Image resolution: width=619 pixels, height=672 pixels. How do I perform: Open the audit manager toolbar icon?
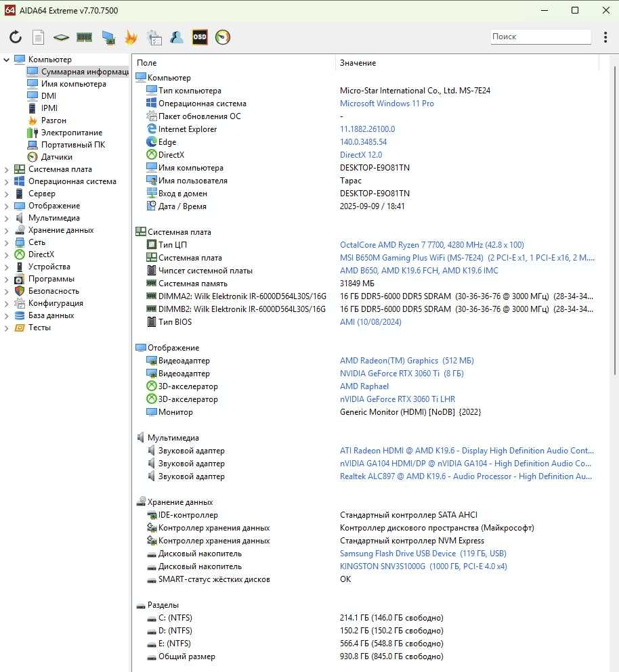tap(154, 37)
